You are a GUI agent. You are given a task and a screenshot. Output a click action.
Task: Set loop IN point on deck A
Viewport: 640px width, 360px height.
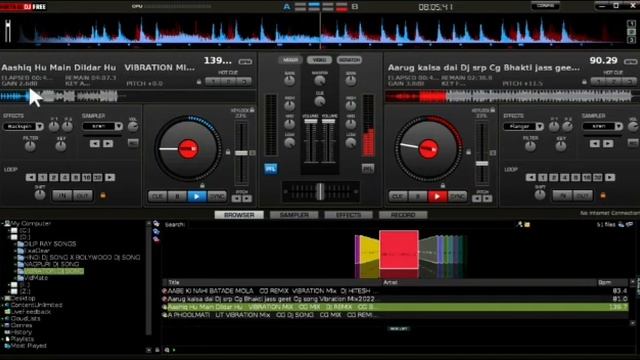(x=62, y=196)
